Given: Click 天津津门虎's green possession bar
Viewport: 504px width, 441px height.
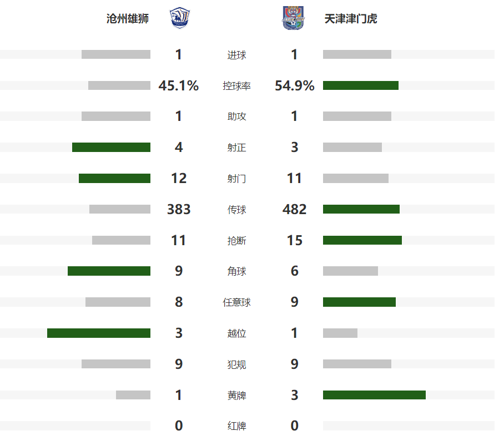Looking at the screenshot, I should [x=361, y=85].
